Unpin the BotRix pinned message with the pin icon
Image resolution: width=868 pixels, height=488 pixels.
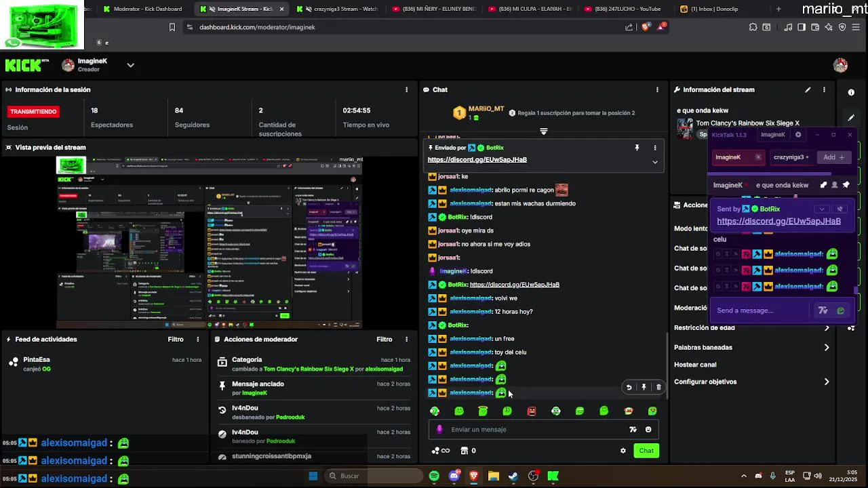click(x=637, y=147)
